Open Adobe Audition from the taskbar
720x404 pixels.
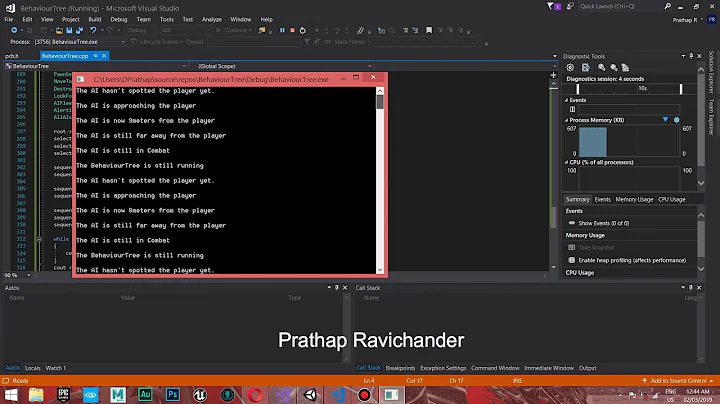(145, 395)
